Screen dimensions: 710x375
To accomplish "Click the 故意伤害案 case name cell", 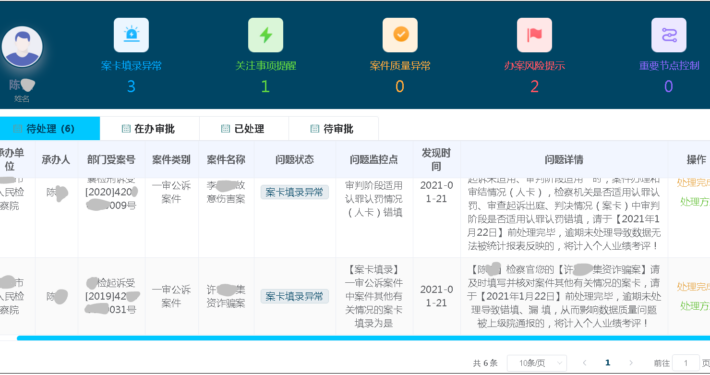I will point(226,192).
